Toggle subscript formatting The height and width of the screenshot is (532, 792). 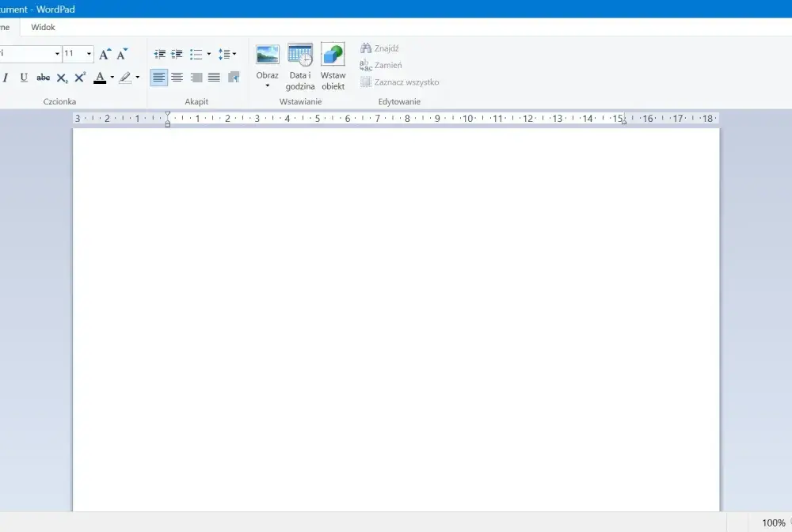tap(62, 78)
